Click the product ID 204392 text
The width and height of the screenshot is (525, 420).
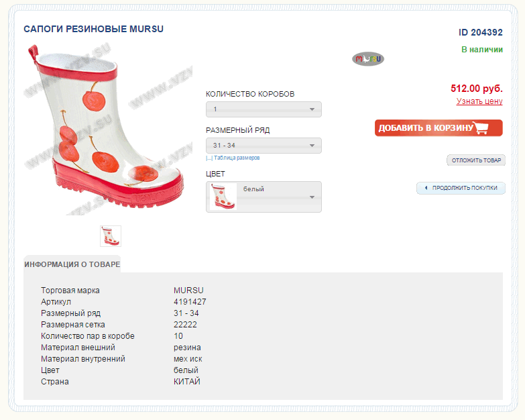[x=480, y=32]
